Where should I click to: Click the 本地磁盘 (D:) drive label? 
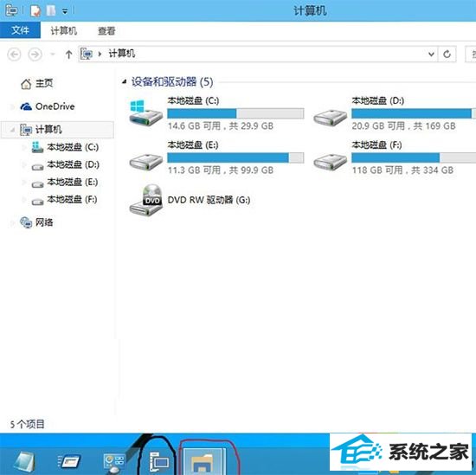[x=378, y=100]
